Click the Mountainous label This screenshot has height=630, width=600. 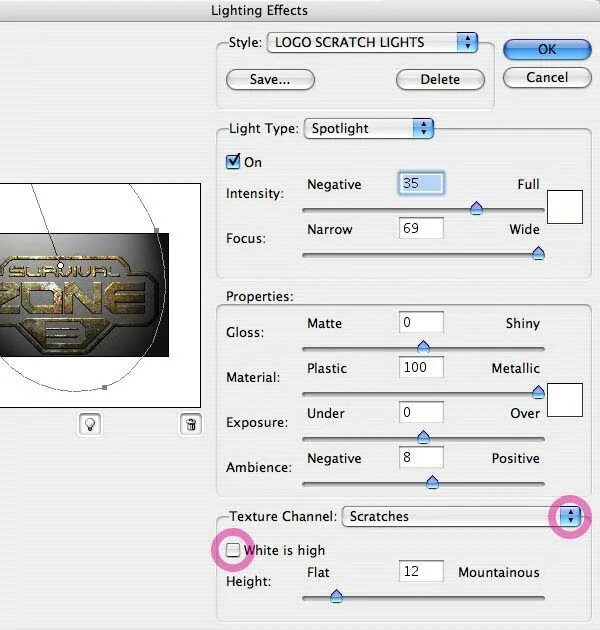coord(499,572)
